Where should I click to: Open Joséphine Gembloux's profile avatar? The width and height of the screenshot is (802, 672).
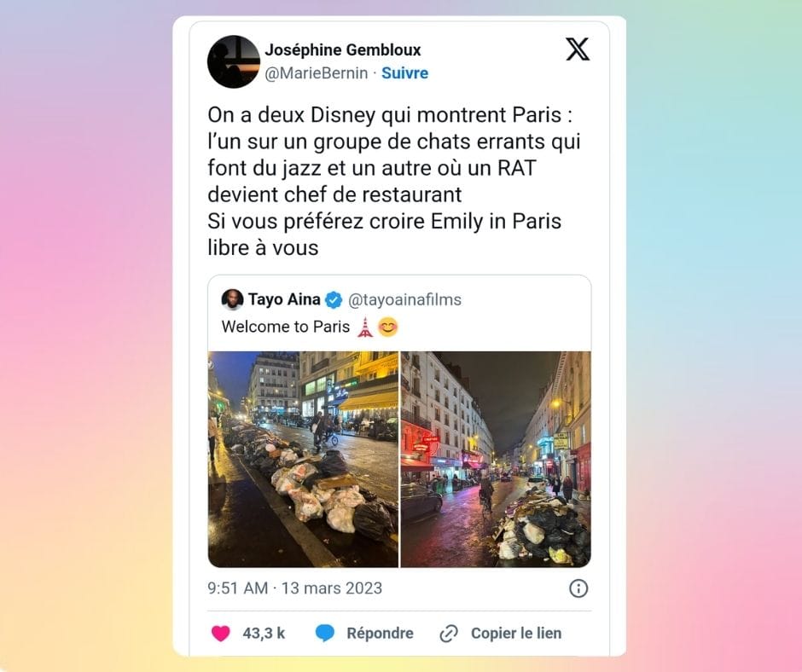coord(234,61)
